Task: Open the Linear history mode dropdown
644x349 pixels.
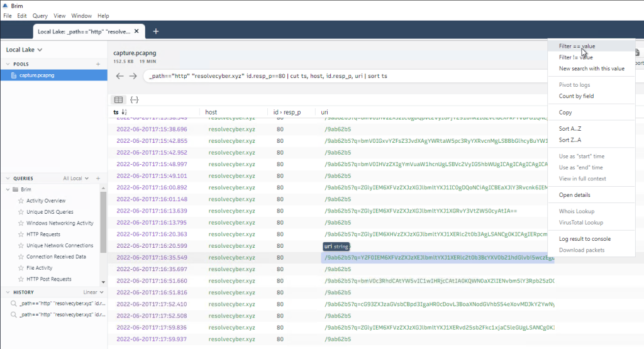Action: tap(93, 292)
